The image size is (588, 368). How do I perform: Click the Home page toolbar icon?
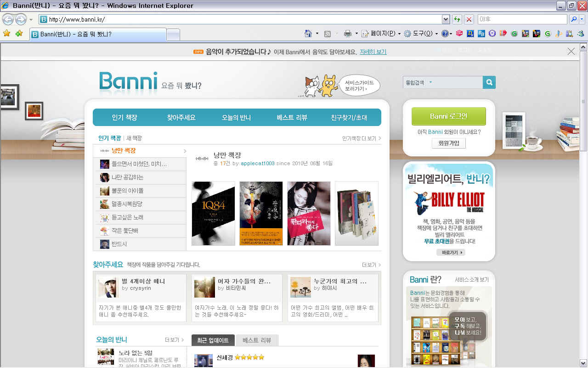(x=309, y=34)
